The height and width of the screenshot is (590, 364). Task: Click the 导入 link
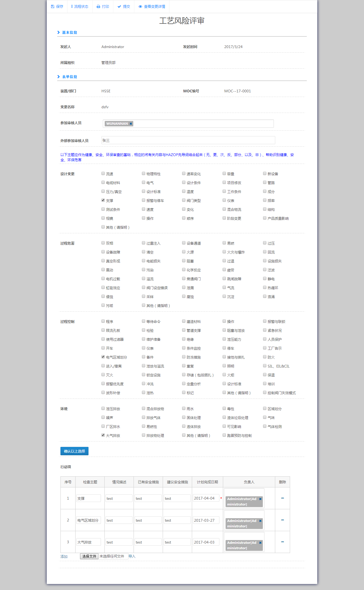point(132,556)
